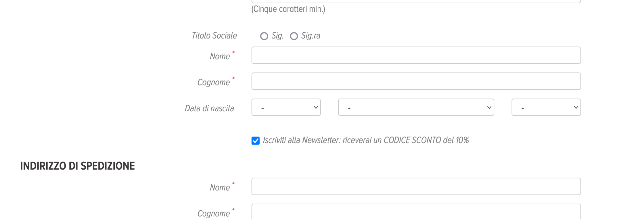Focus the shipping address Cognome field
The height and width of the screenshot is (219, 644).
pyautogui.click(x=416, y=212)
